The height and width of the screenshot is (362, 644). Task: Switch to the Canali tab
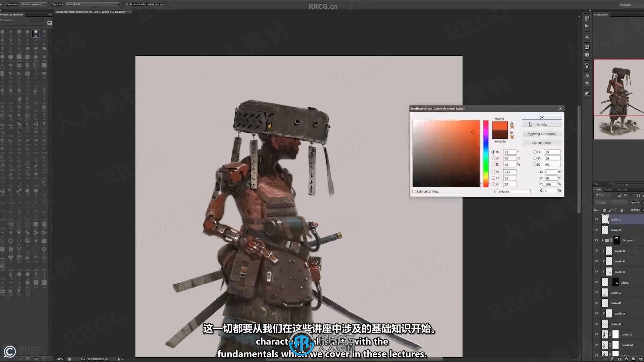pyautogui.click(x=608, y=190)
